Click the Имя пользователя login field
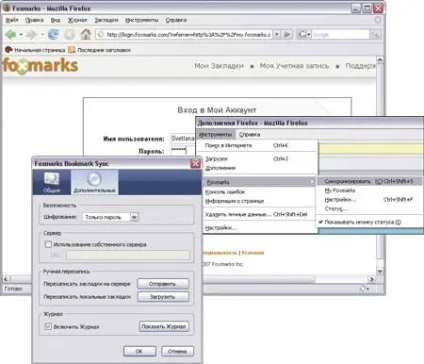The image size is (424, 364). point(183,138)
